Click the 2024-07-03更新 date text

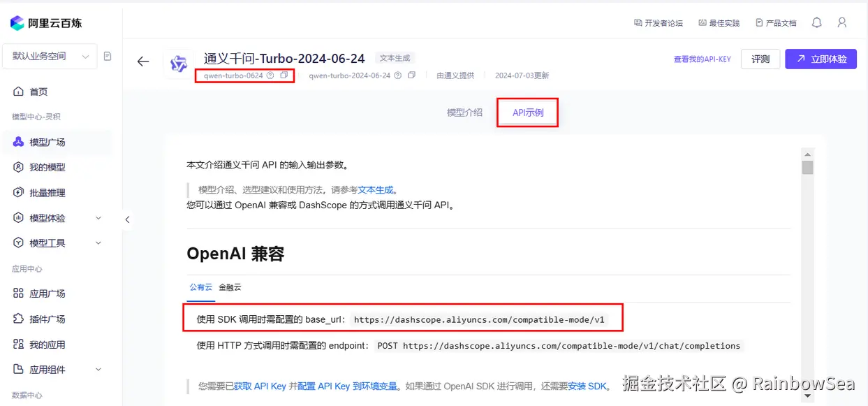(x=522, y=75)
